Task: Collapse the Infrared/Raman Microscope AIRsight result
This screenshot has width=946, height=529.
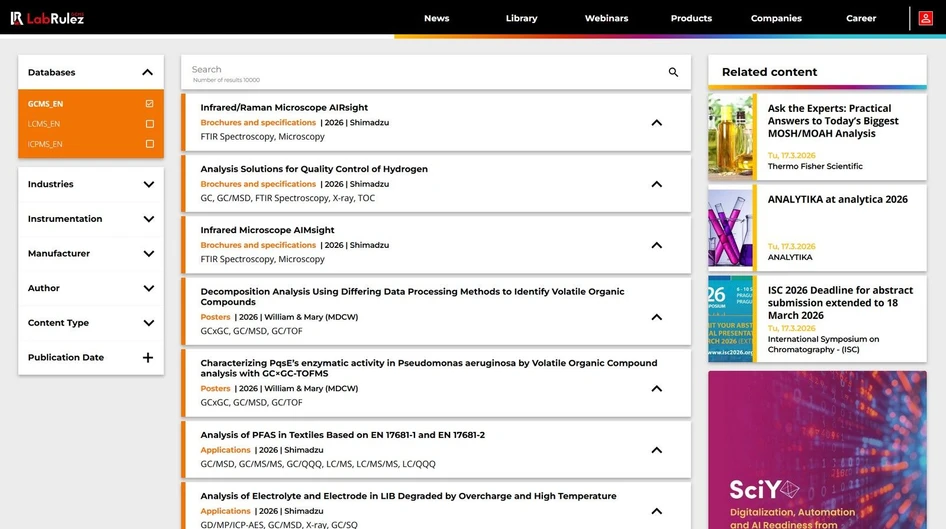Action: pos(656,123)
